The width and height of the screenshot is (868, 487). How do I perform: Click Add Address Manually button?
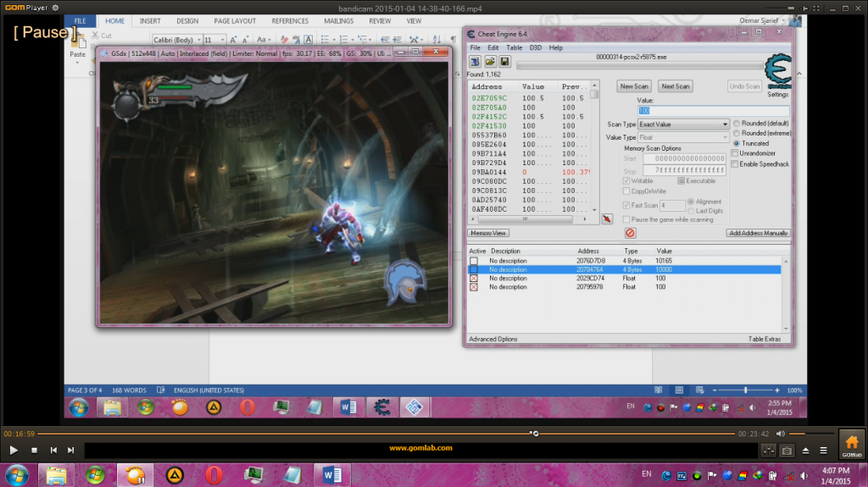click(x=758, y=233)
